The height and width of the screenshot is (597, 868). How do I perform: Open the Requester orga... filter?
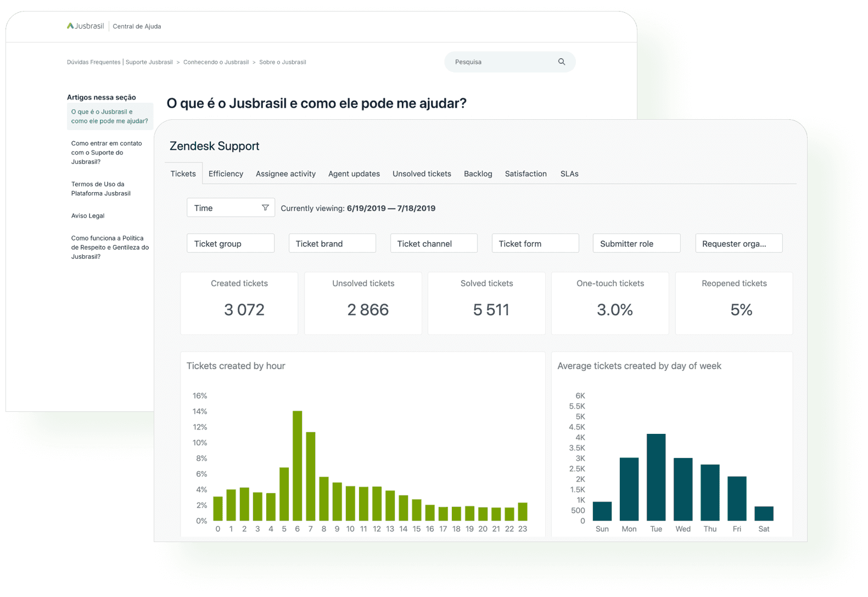[739, 243]
